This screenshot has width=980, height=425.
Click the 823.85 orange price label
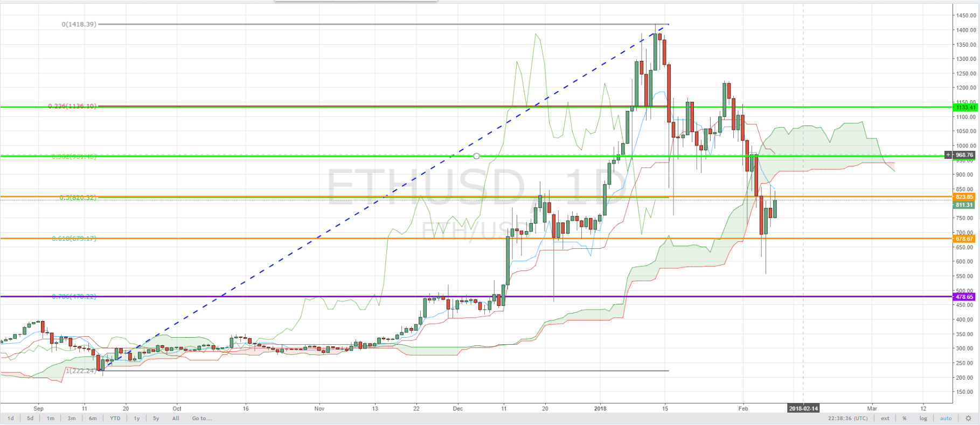[x=964, y=197]
